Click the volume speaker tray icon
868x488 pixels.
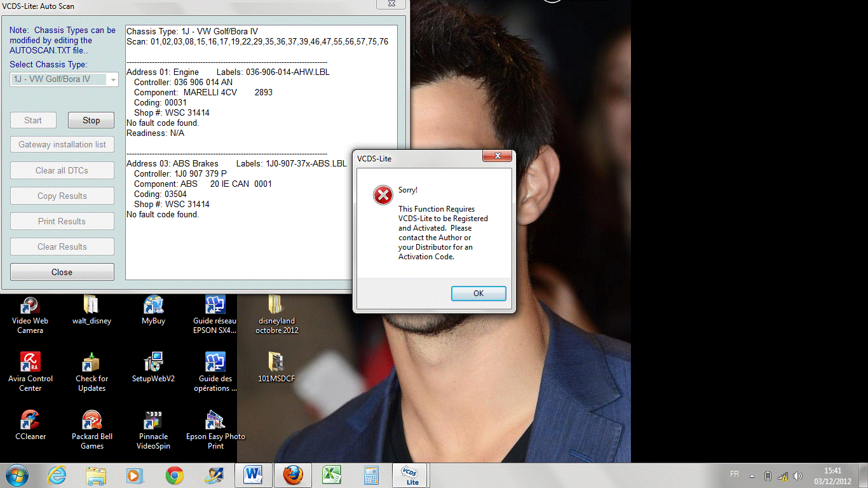pyautogui.click(x=798, y=476)
